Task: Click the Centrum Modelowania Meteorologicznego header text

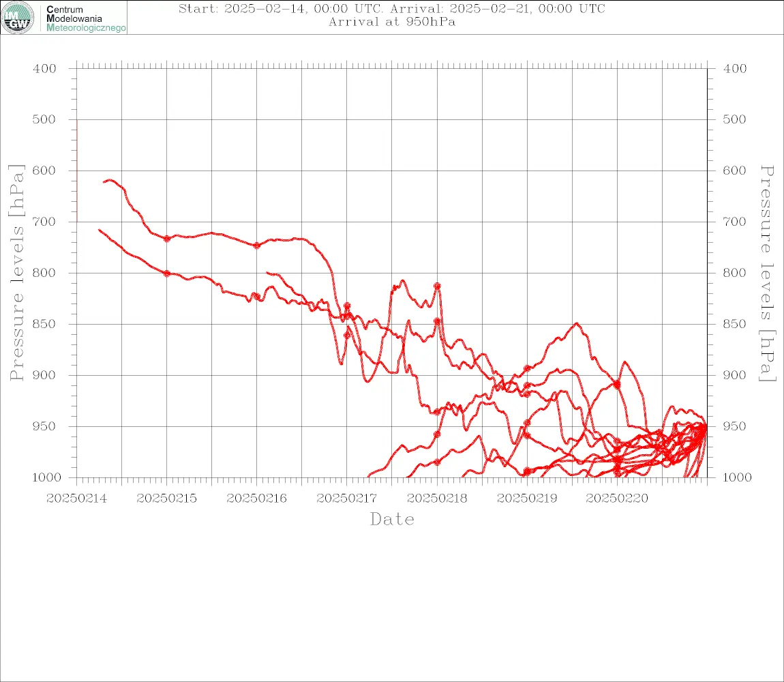Action: [85, 18]
